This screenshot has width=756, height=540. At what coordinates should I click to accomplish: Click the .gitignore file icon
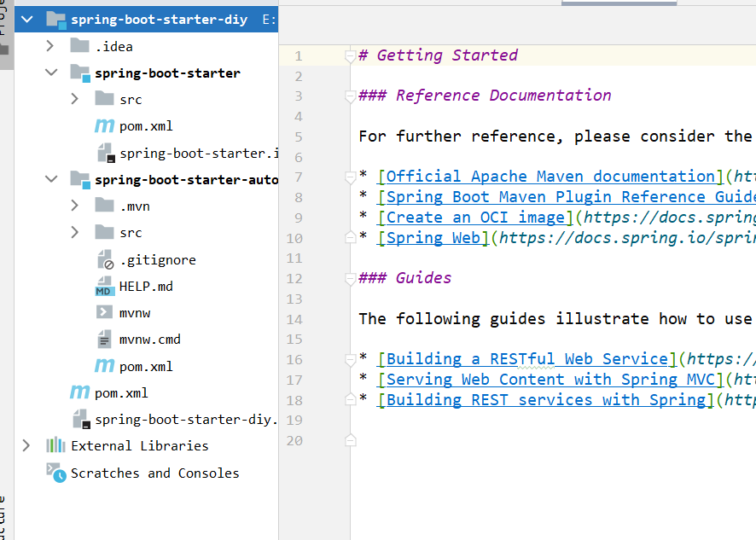pos(104,260)
